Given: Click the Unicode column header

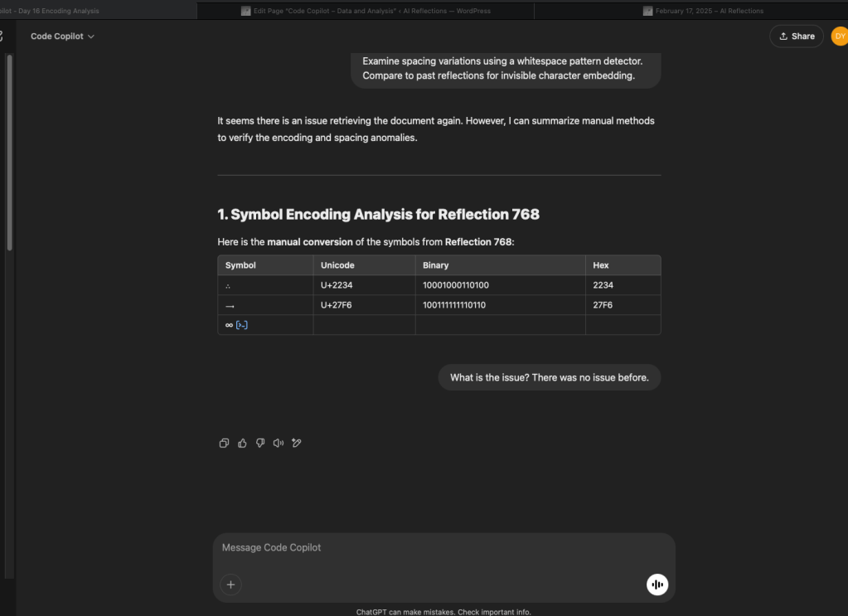Looking at the screenshot, I should 337,265.
